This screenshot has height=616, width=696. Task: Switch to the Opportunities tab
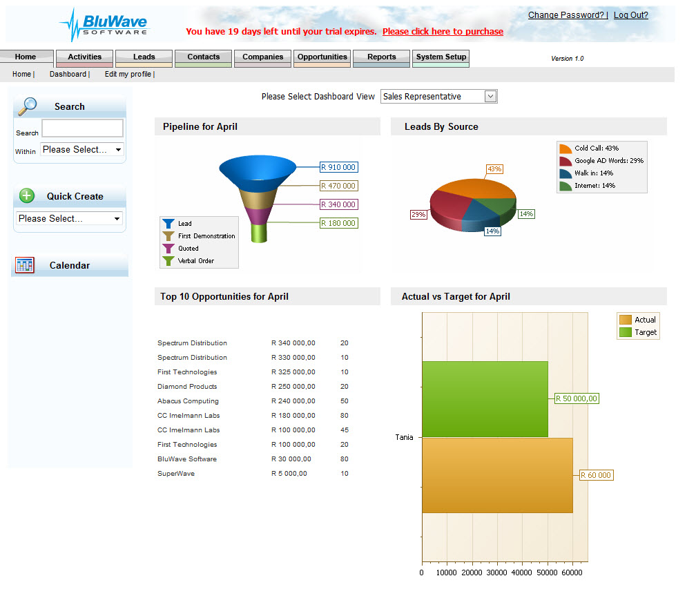pos(322,58)
